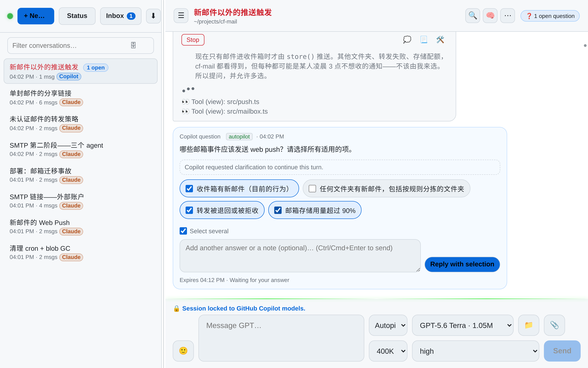Screen dimensions: 588x368
Task: Open the Inbox tab
Action: (x=121, y=16)
